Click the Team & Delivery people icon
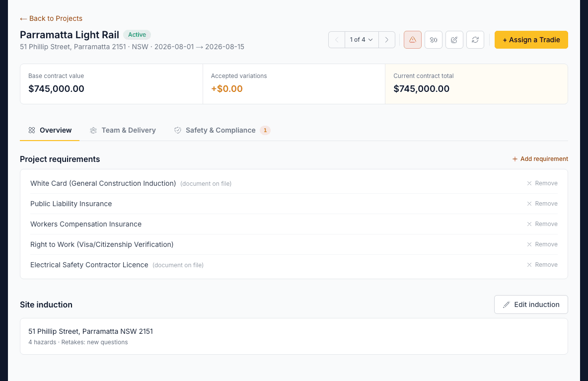The width and height of the screenshot is (588, 381). click(93, 130)
